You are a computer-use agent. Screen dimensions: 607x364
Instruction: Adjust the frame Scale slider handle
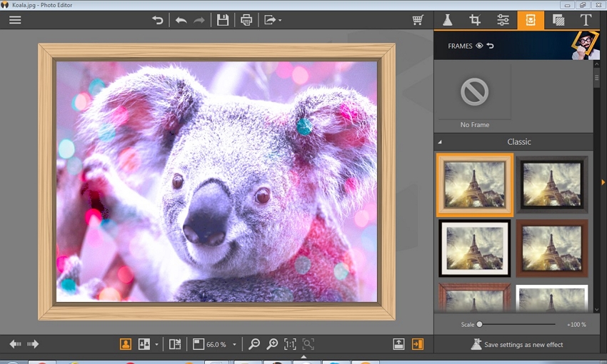tap(480, 324)
